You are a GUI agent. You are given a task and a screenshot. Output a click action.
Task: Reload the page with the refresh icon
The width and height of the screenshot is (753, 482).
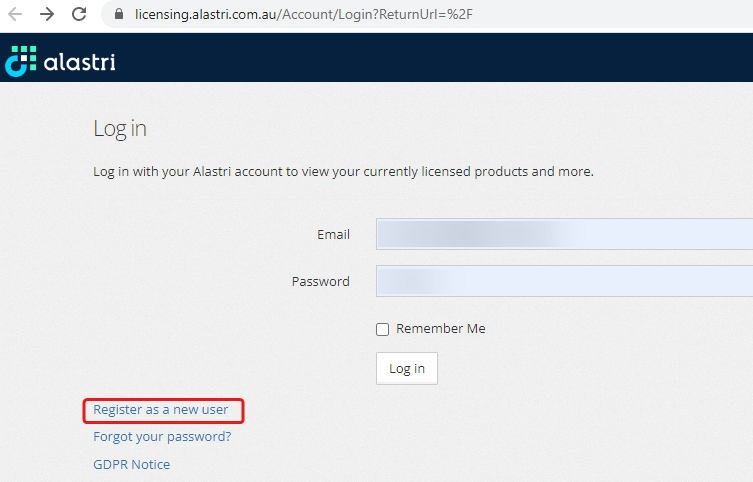tap(79, 15)
